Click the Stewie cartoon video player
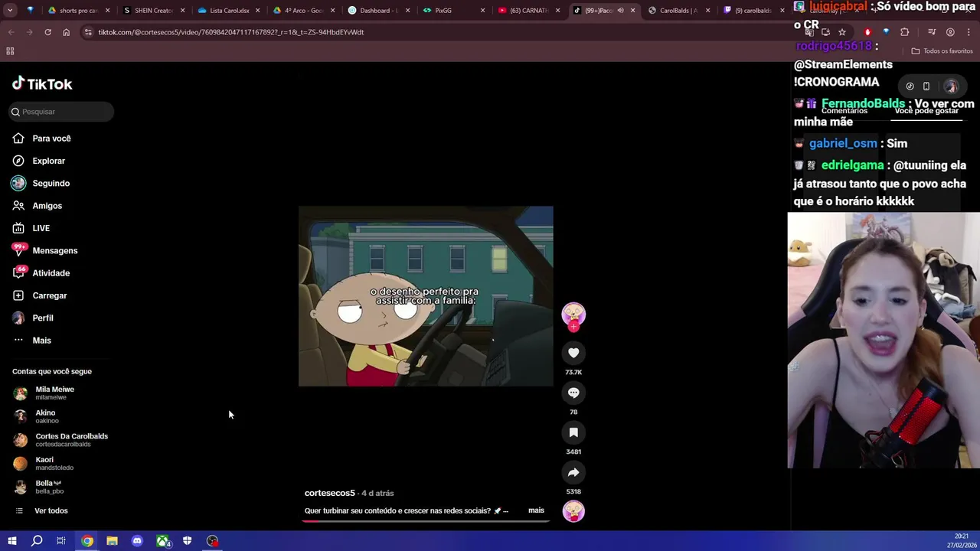Viewport: 980px width, 551px height. tap(426, 296)
